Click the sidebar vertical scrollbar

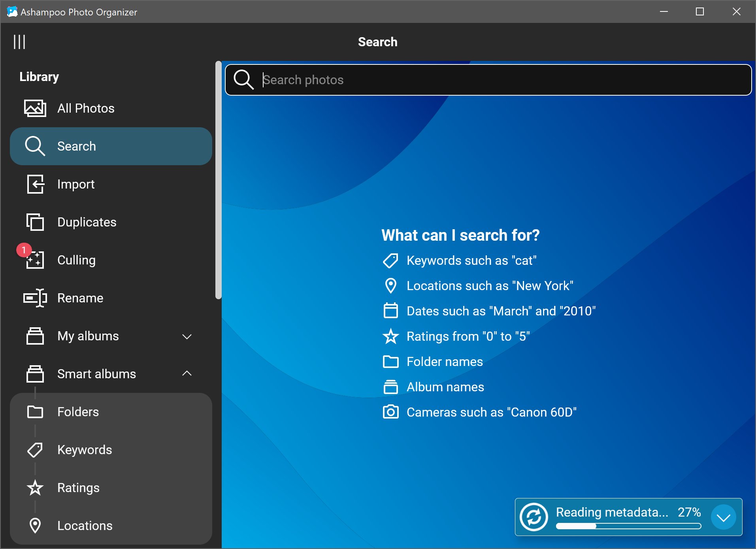[x=218, y=180]
